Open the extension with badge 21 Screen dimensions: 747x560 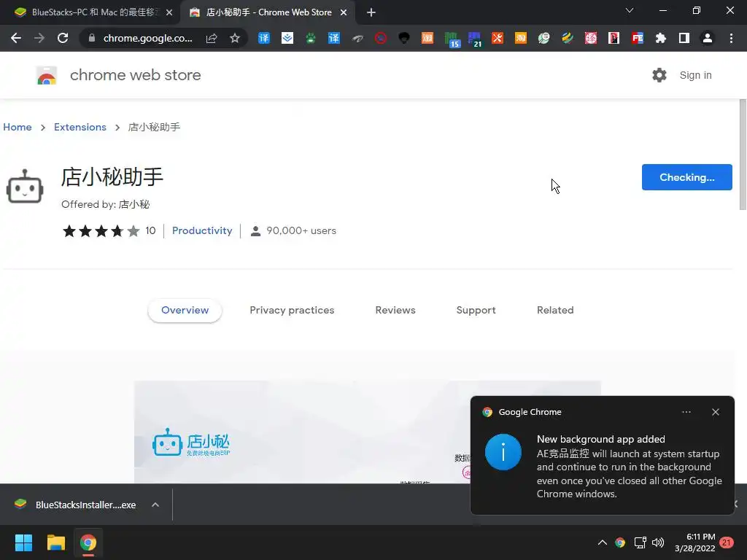point(474,39)
